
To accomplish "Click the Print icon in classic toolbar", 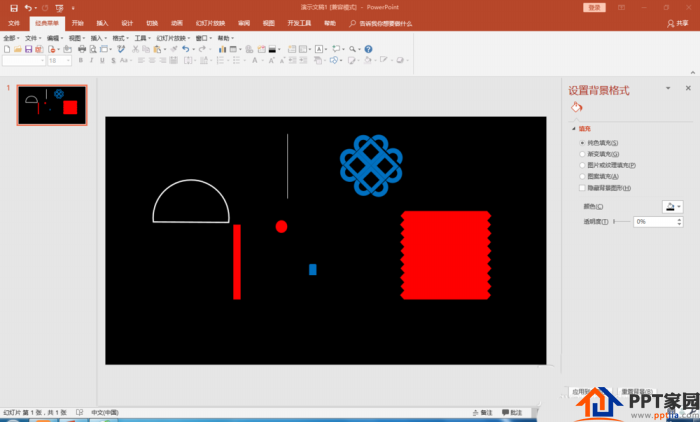I will coord(82,49).
